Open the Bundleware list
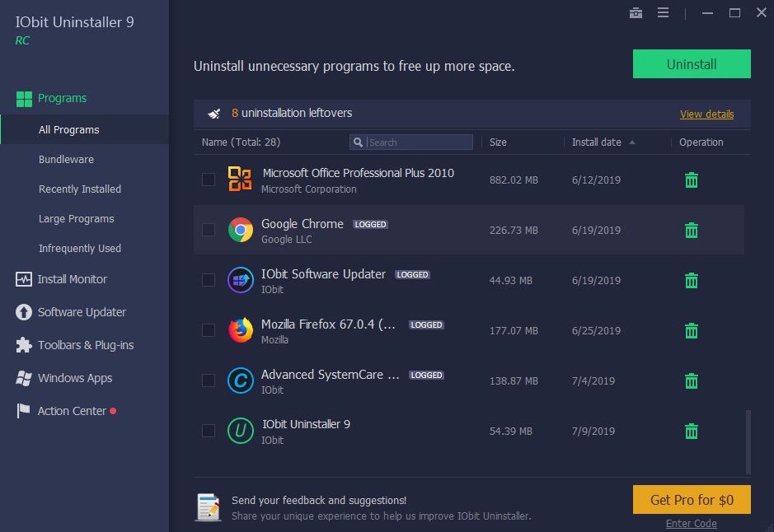 coord(66,160)
